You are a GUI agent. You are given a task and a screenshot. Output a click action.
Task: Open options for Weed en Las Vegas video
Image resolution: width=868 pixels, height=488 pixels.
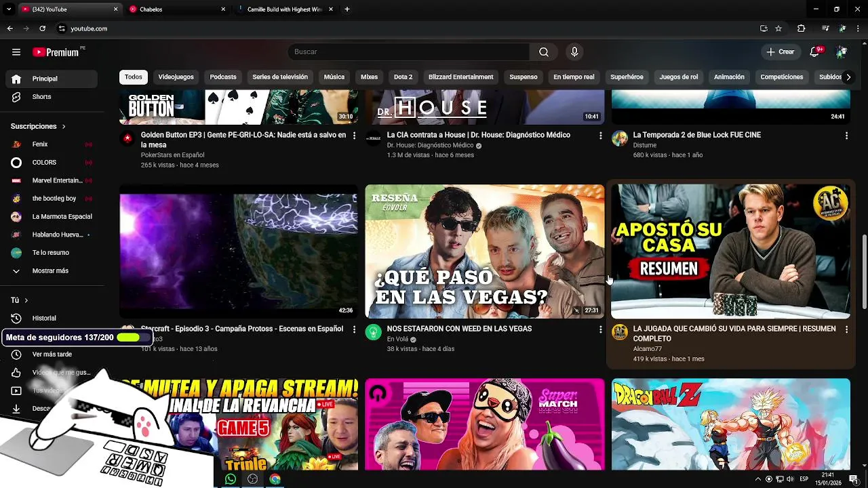(600, 329)
